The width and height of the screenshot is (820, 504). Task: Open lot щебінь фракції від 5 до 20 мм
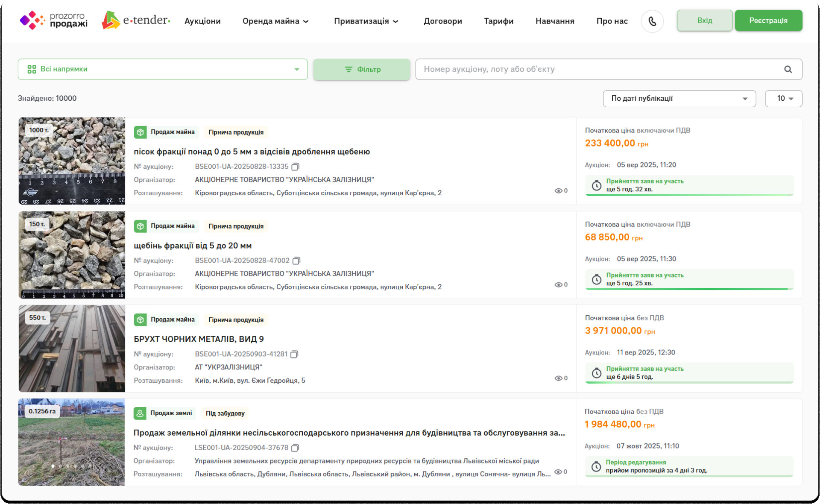click(x=193, y=246)
